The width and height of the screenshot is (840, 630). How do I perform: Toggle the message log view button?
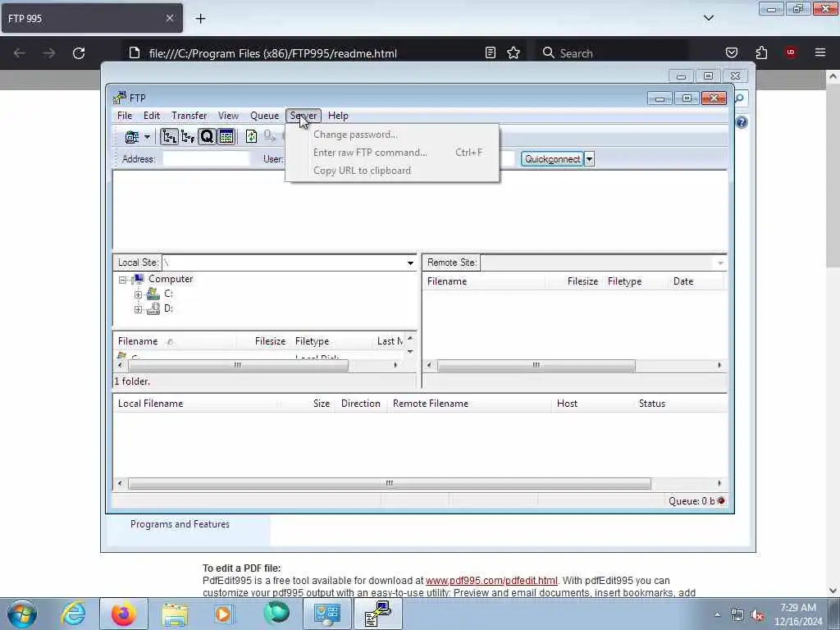pyautogui.click(x=226, y=137)
